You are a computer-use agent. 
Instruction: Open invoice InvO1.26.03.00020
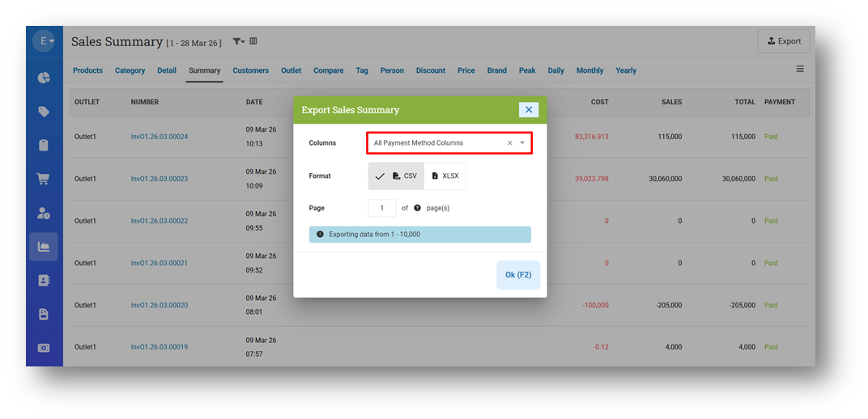[160, 305]
